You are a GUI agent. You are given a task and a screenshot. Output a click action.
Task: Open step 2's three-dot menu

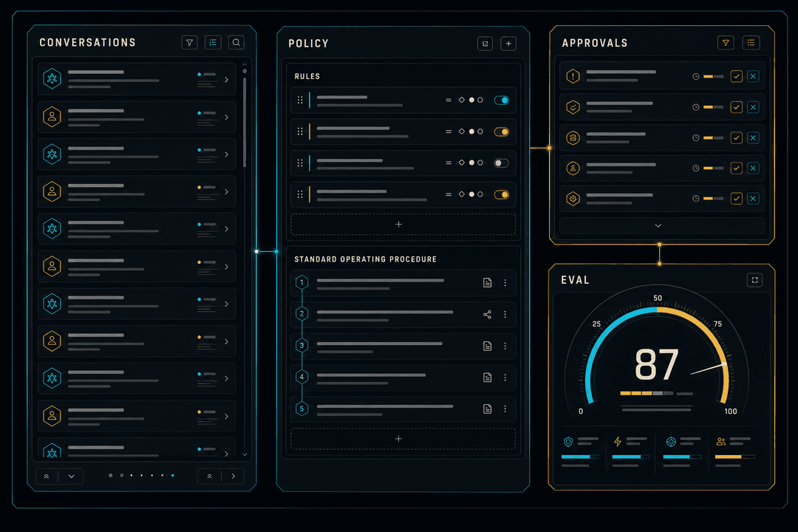505,315
